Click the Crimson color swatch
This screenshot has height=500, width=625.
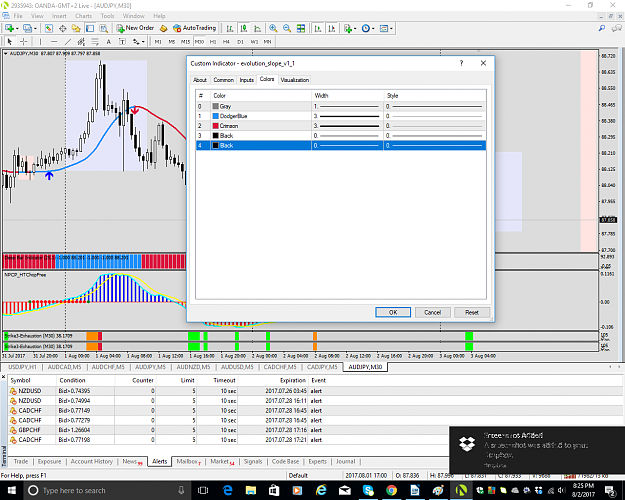[x=216, y=126]
